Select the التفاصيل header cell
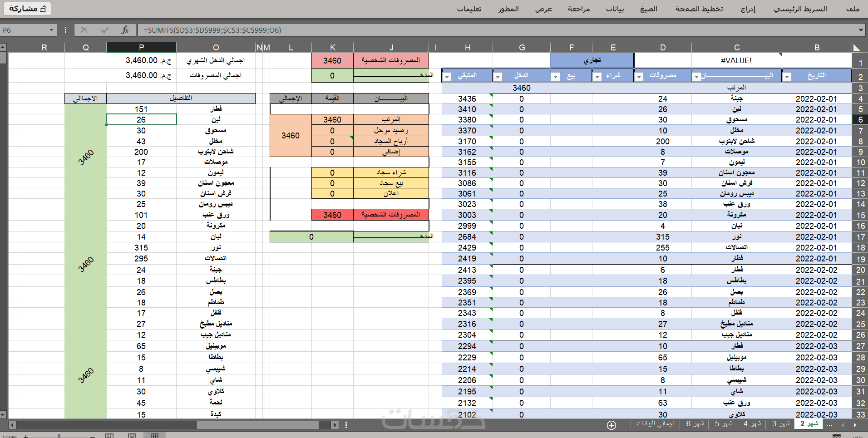This screenshot has height=438, width=868. [x=181, y=98]
